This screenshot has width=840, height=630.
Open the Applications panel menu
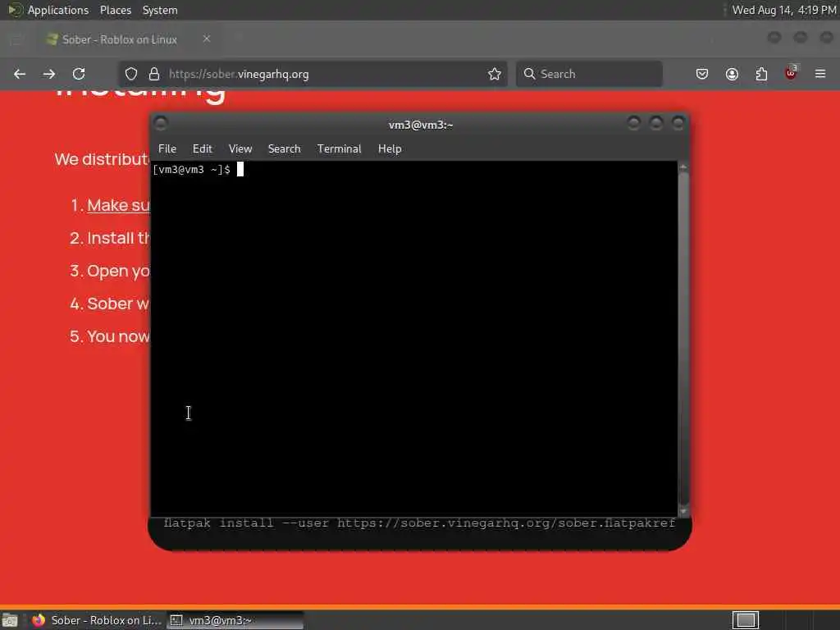(48, 10)
